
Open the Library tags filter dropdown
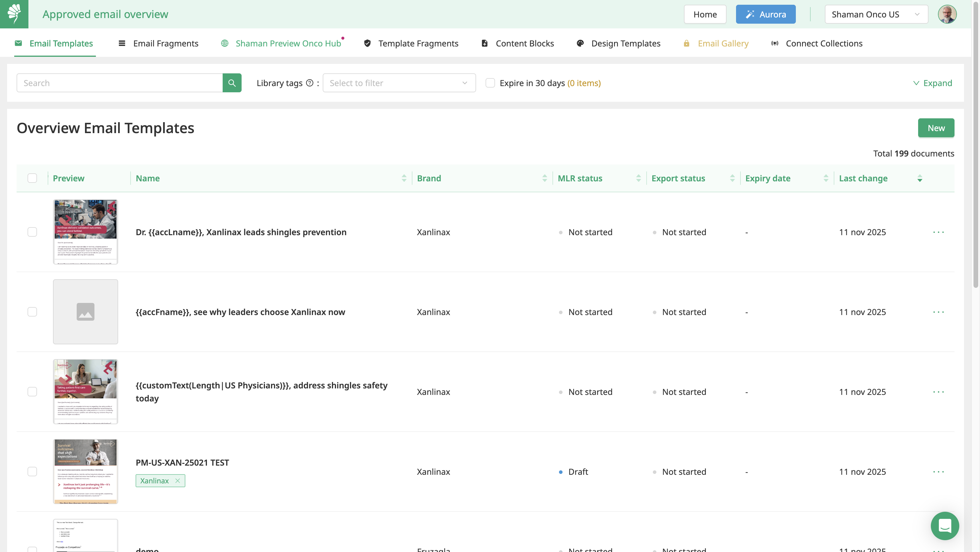pos(399,83)
